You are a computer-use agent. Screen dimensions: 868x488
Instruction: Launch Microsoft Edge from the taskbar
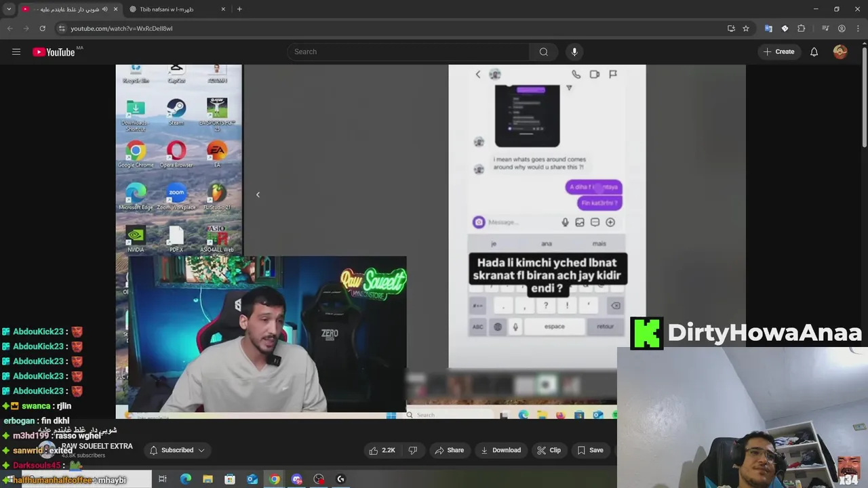point(185,479)
